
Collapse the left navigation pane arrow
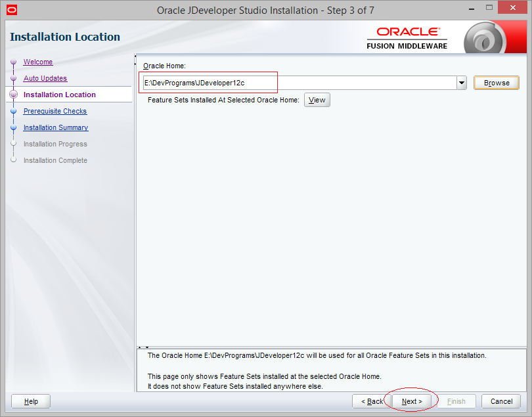[135, 56]
